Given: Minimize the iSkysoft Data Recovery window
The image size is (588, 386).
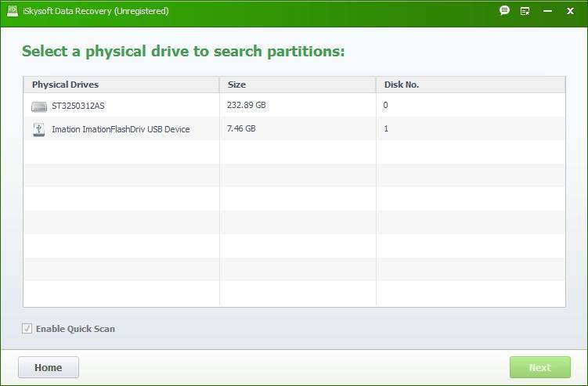Looking at the screenshot, I should coord(547,11).
